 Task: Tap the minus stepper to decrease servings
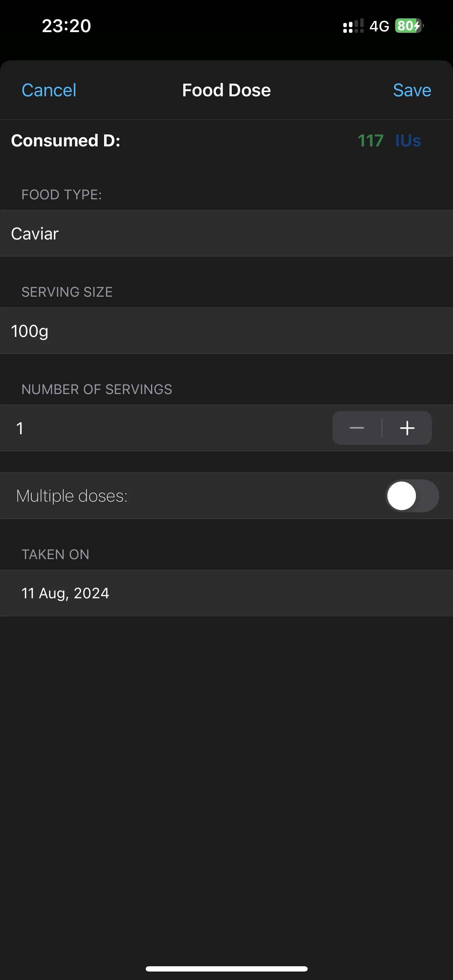[357, 428]
